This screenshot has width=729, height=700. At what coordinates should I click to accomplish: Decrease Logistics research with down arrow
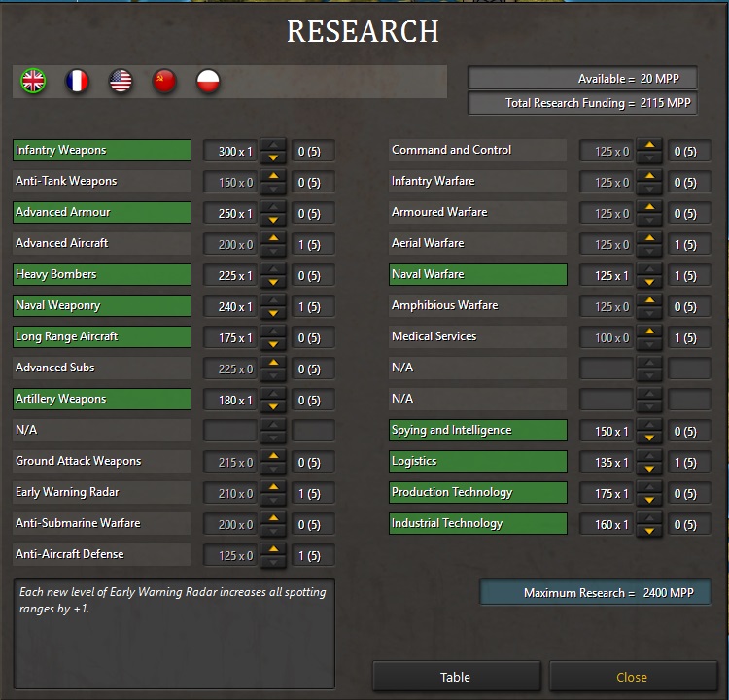649,470
